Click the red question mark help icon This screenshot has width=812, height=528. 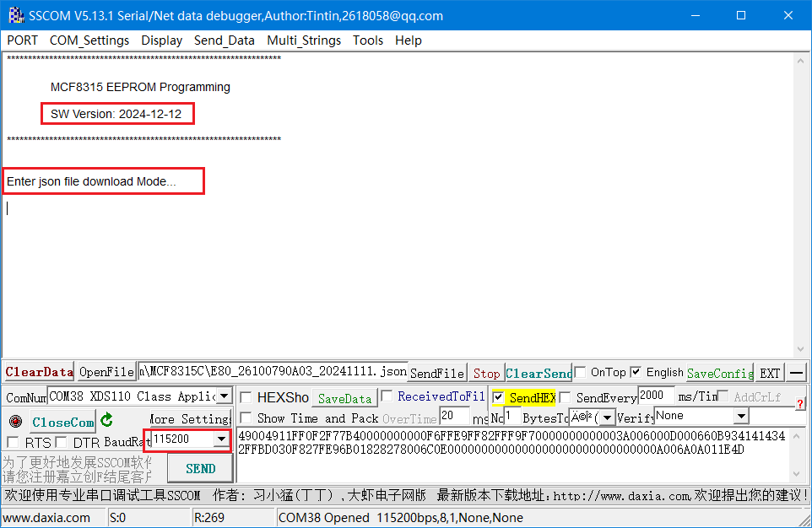(799, 404)
